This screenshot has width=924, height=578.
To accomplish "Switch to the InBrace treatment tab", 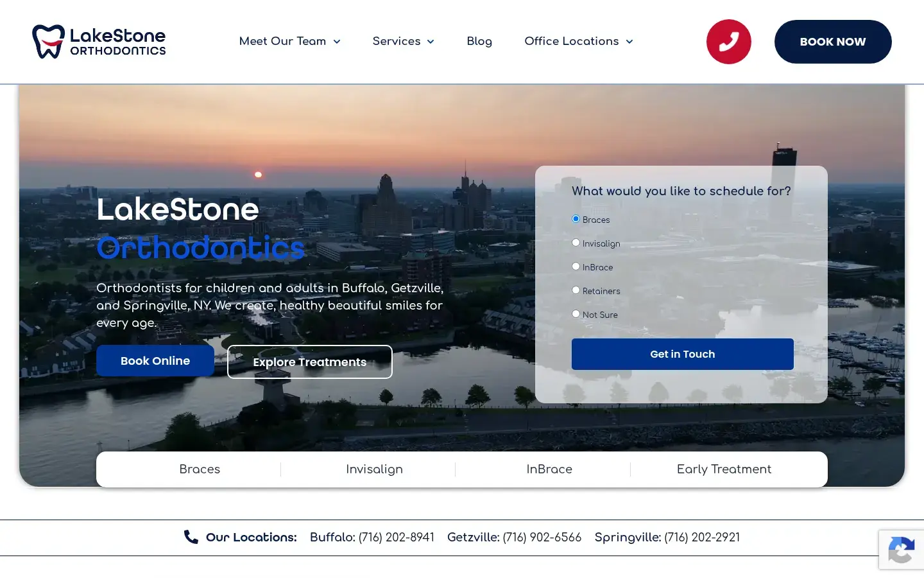I will point(549,469).
